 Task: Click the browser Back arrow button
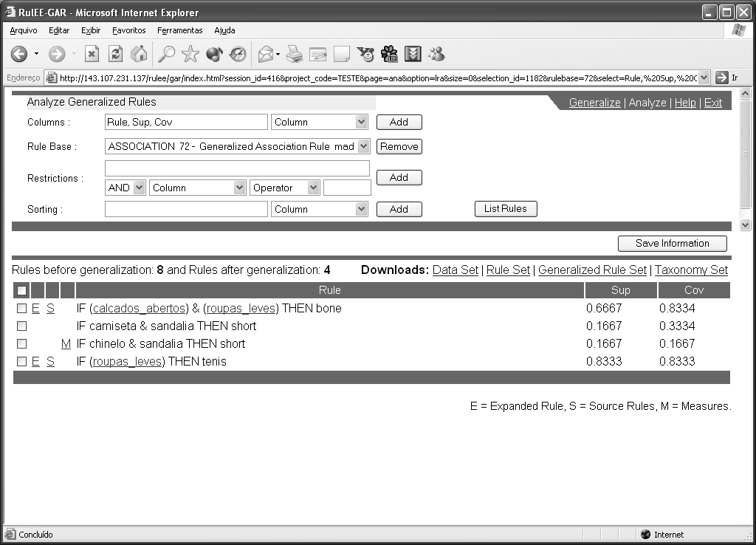[18, 54]
